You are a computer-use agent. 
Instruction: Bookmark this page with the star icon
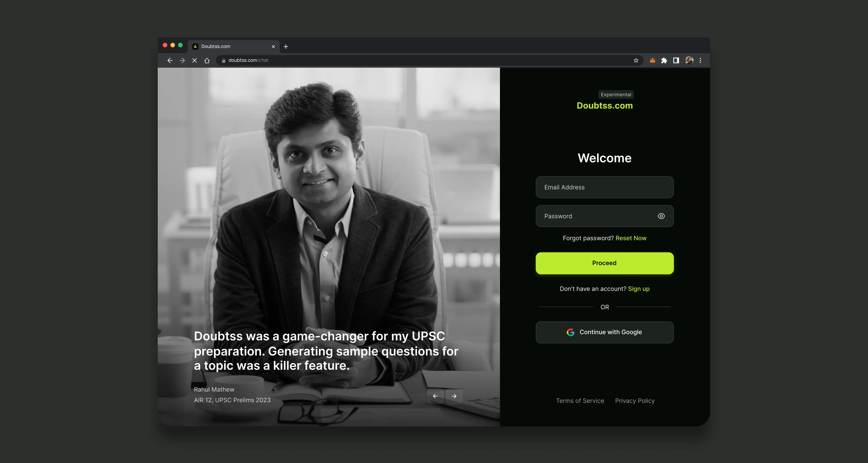tap(636, 61)
